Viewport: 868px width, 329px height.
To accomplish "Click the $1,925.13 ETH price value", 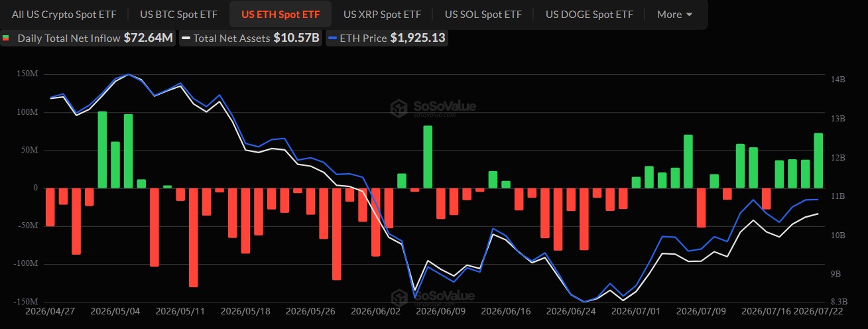I will coord(417,38).
